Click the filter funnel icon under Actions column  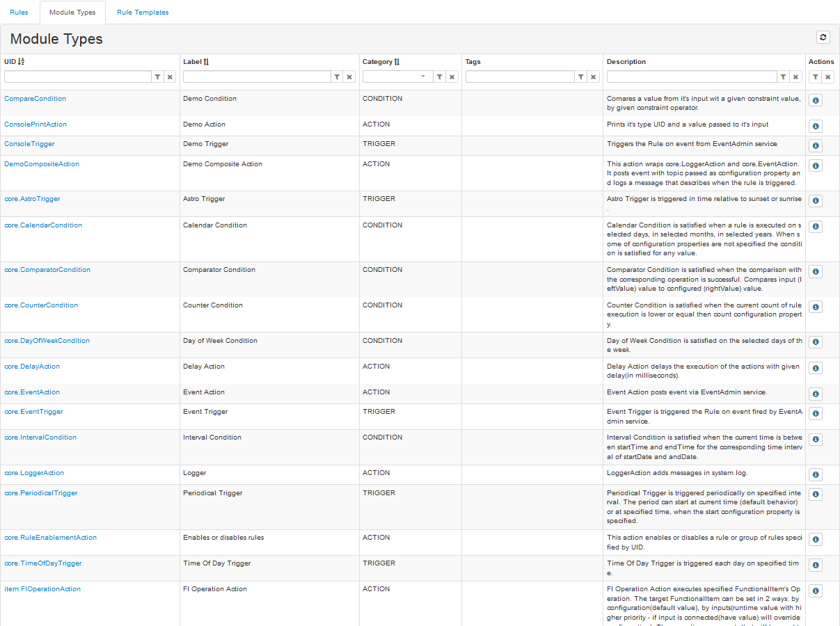click(x=815, y=77)
